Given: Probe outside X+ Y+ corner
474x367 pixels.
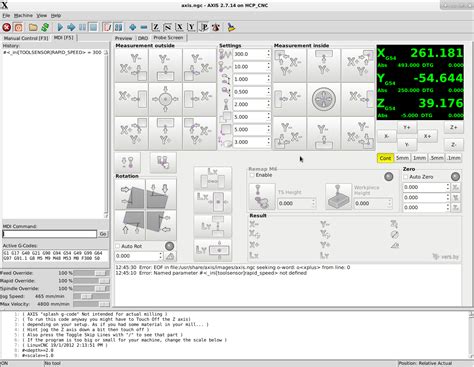Looking at the screenshot, I should [x=132, y=133].
